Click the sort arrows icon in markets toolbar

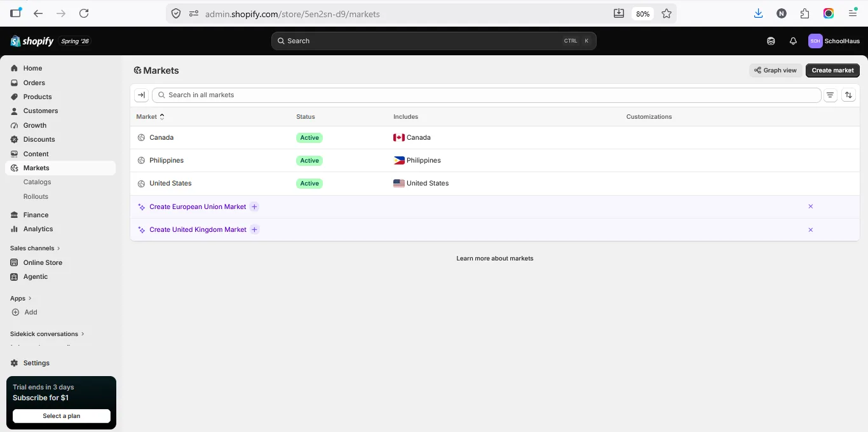(848, 95)
